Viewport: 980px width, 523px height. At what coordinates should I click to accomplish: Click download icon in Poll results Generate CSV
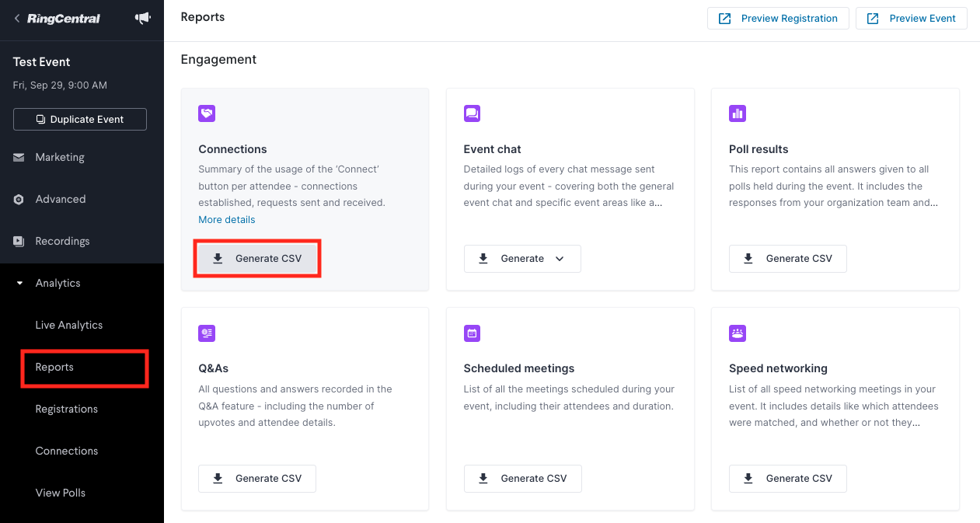point(748,259)
